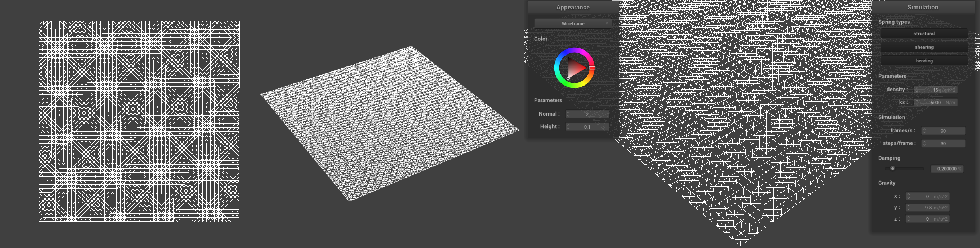Click the Appearance panel title bar

(573, 7)
